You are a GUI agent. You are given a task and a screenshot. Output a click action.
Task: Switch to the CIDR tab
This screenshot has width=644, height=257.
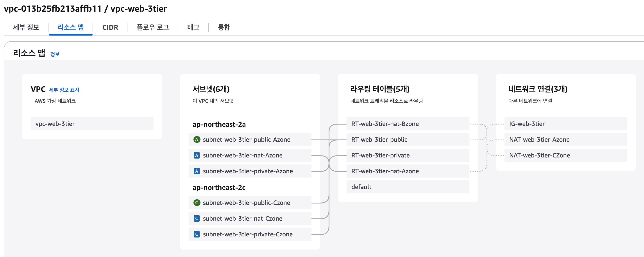[x=110, y=27]
